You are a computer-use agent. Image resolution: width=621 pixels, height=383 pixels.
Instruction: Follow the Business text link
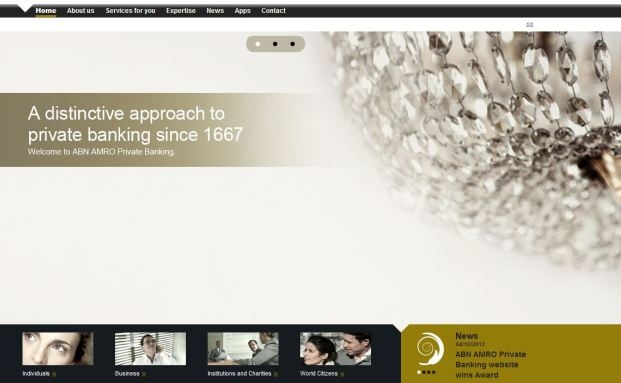point(127,373)
